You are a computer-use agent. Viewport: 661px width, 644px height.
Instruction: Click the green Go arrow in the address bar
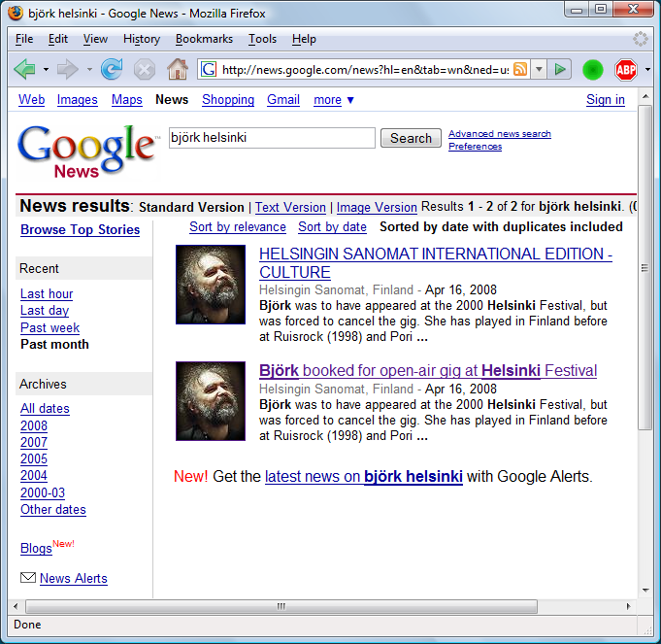click(x=560, y=69)
